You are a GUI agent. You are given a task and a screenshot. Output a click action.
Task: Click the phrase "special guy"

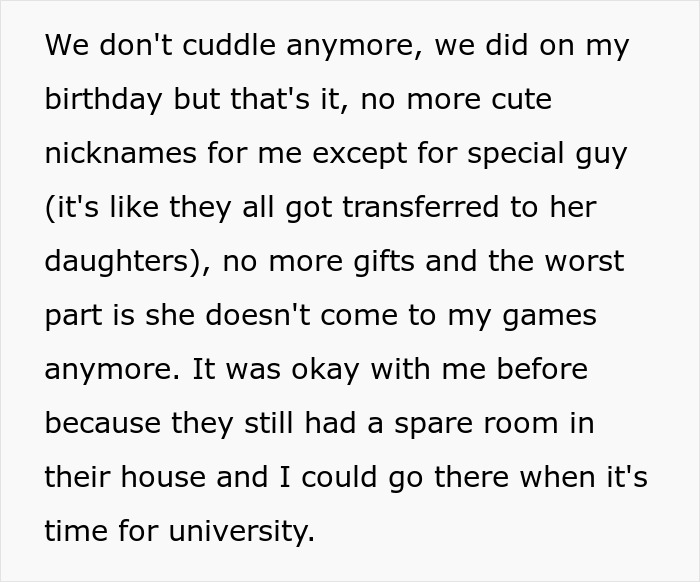click(547, 155)
